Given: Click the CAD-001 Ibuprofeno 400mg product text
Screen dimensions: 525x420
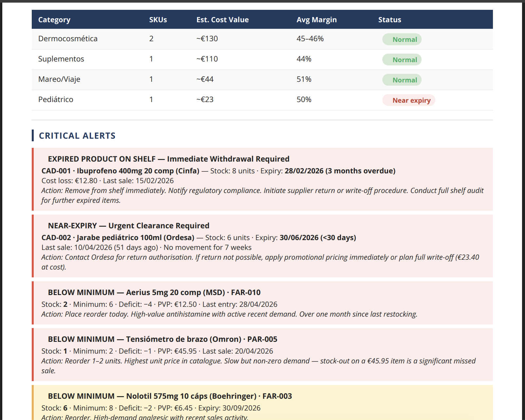Looking at the screenshot, I should (120, 171).
